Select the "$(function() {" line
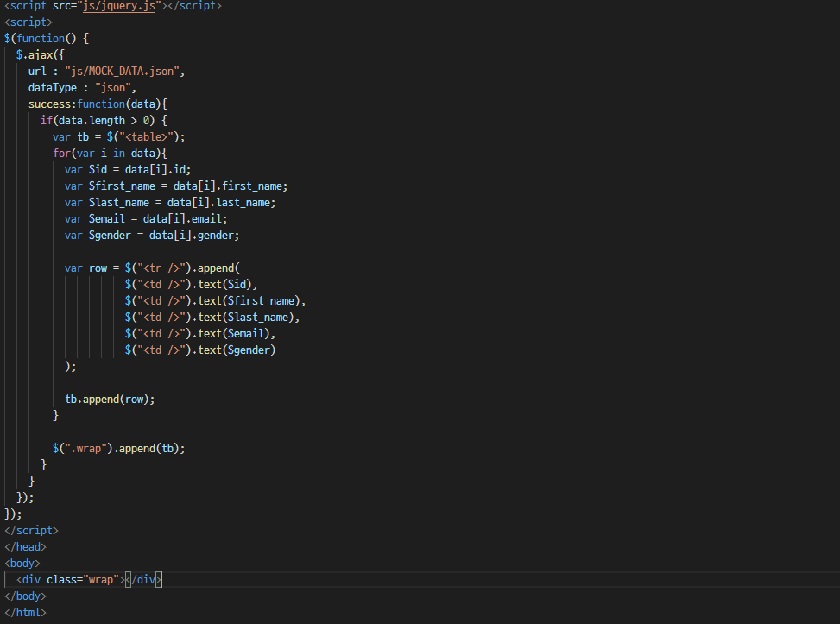 tap(47, 39)
